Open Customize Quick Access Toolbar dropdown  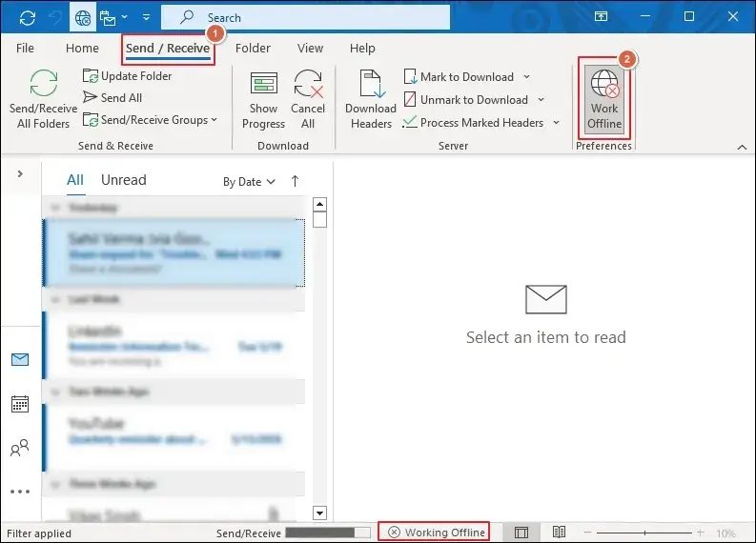coord(146,17)
